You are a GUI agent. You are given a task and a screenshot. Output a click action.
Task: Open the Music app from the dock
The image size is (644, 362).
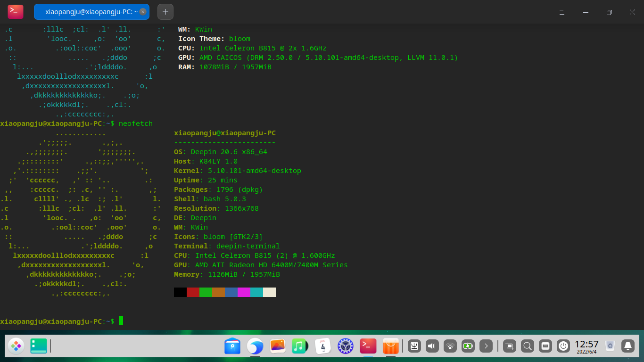point(300,346)
